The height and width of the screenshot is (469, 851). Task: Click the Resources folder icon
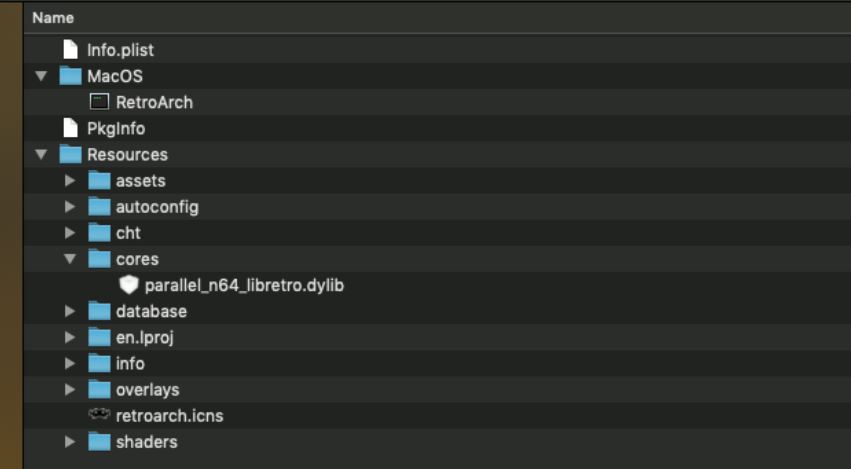click(70, 154)
